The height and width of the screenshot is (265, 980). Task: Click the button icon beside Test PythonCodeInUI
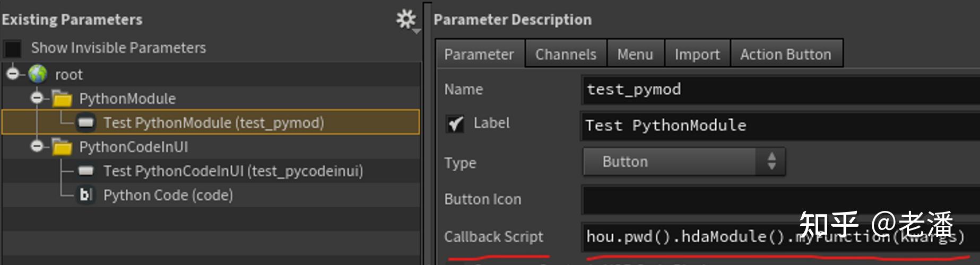click(86, 171)
